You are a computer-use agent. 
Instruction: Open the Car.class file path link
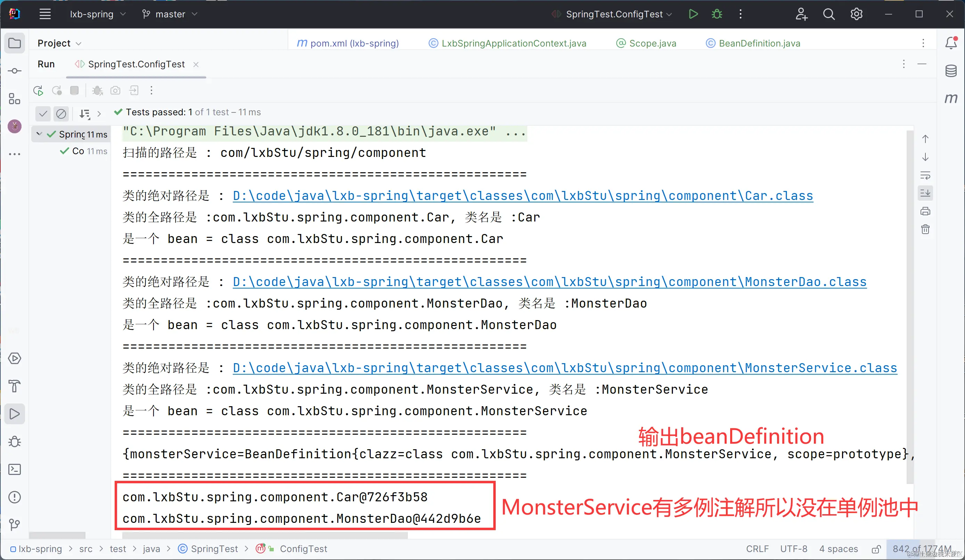pyautogui.click(x=523, y=196)
